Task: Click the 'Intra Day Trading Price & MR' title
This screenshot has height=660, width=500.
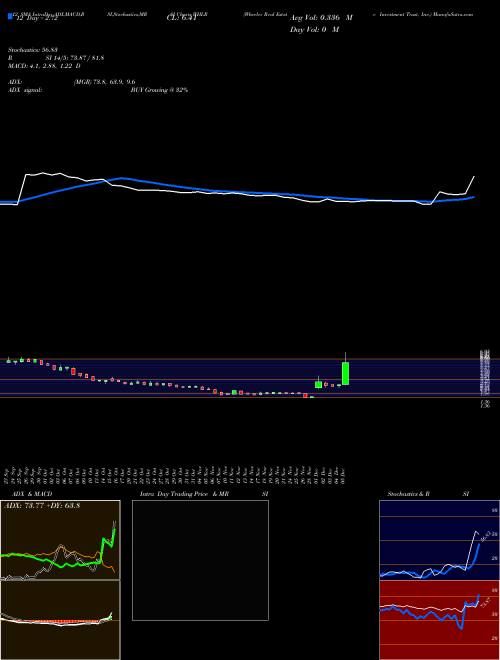Action: pyautogui.click(x=185, y=494)
